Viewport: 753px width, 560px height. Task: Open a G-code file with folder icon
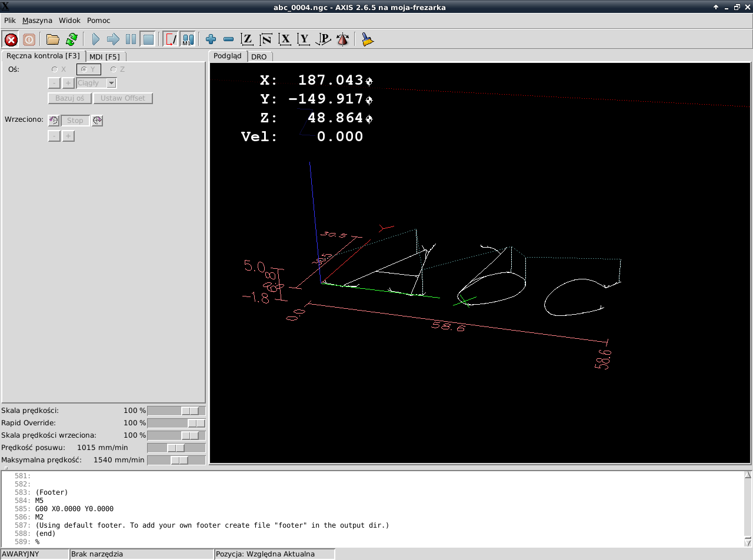(x=53, y=39)
